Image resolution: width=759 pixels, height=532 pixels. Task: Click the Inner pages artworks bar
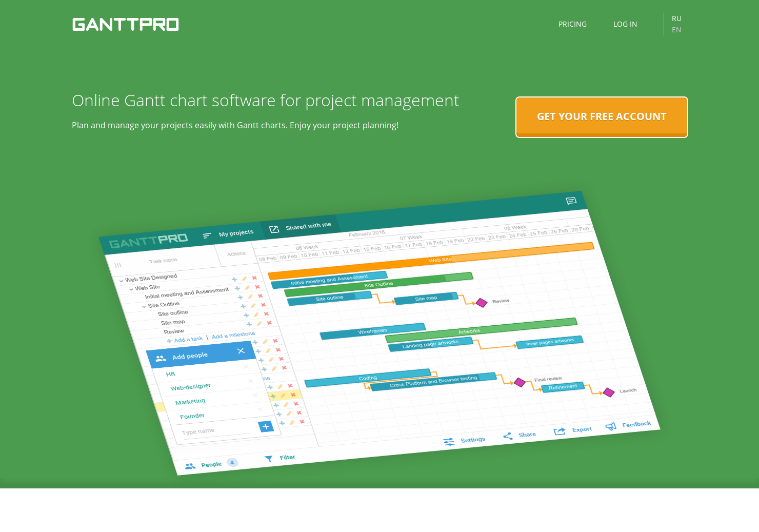[550, 341]
